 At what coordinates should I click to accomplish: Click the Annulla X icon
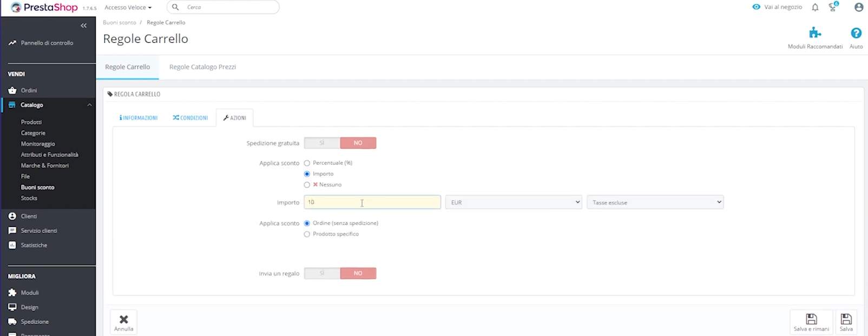pyautogui.click(x=124, y=320)
